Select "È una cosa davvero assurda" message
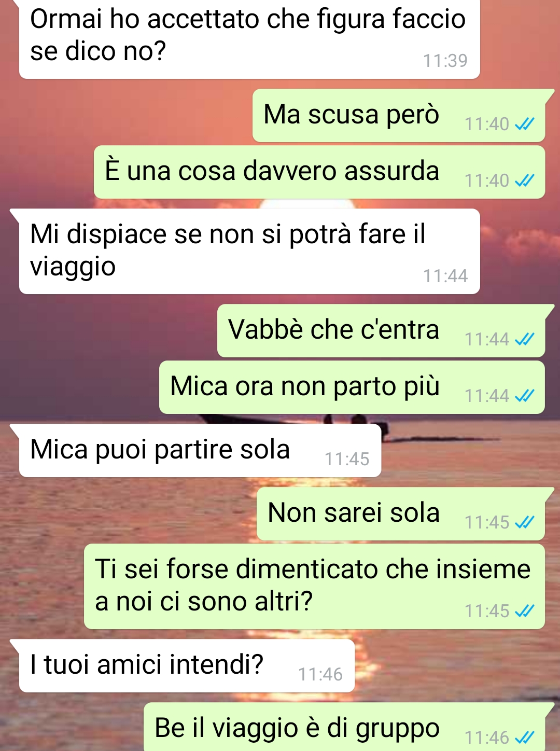Viewport: 560px width, 751px height. click(x=319, y=172)
